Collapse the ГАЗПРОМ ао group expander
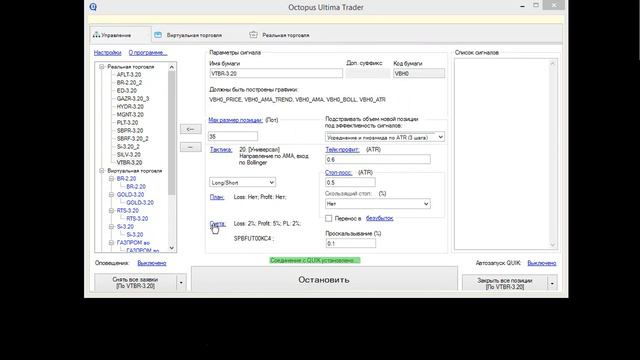 (x=111, y=242)
